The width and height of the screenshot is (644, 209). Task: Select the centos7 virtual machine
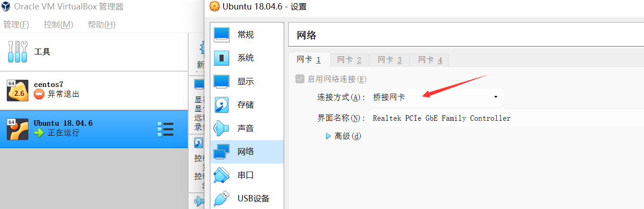[x=94, y=91]
